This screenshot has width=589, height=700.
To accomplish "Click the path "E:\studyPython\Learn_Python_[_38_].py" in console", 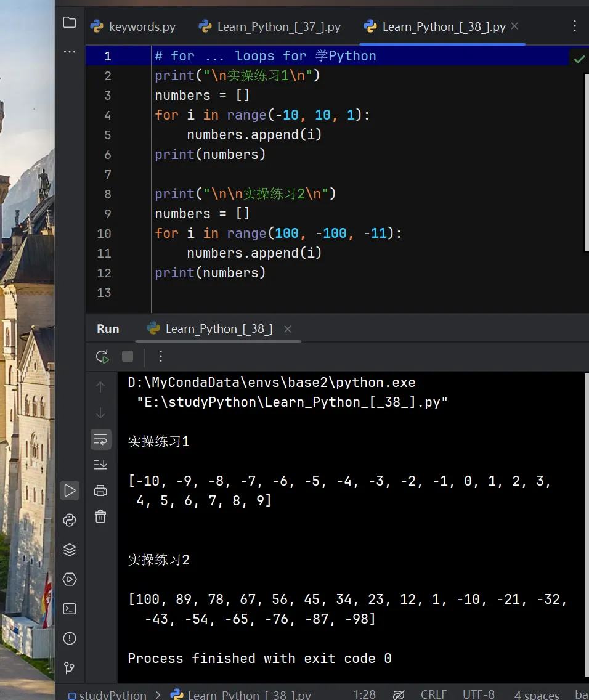I will pos(292,402).
